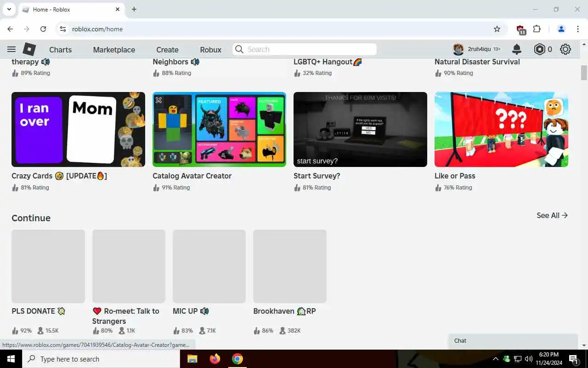The width and height of the screenshot is (588, 368).
Task: Click the Continue section heading
Action: pyautogui.click(x=31, y=218)
